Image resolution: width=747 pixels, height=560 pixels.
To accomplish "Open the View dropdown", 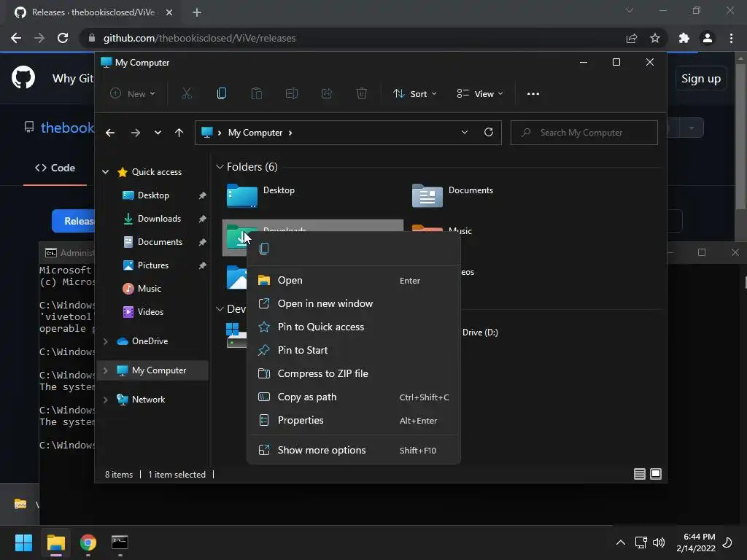I will [480, 94].
